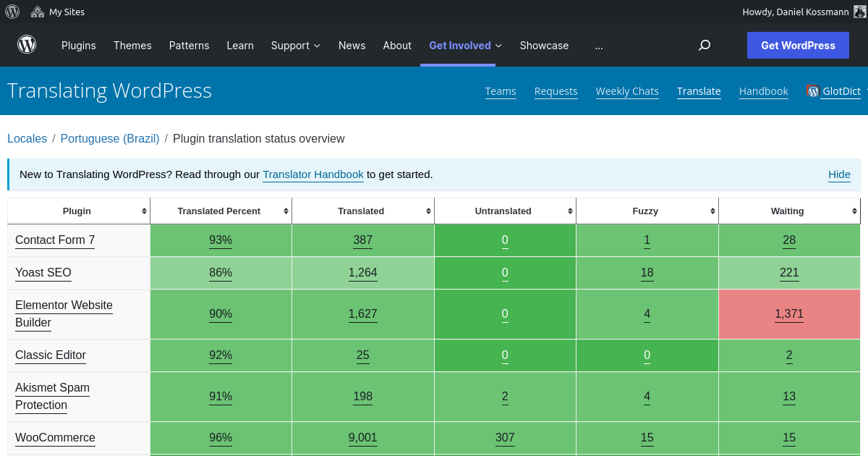Open Yoast SEO plugin
The height and width of the screenshot is (456, 868).
43,273
